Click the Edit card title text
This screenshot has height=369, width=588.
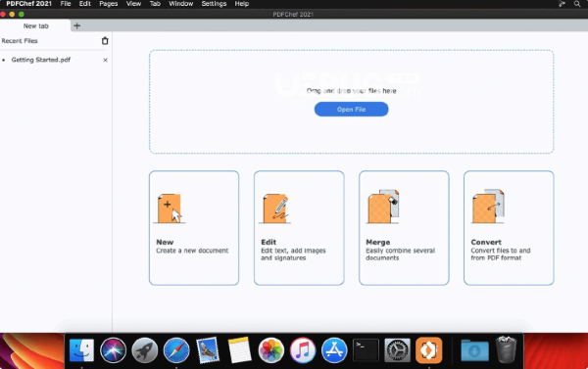(x=269, y=242)
